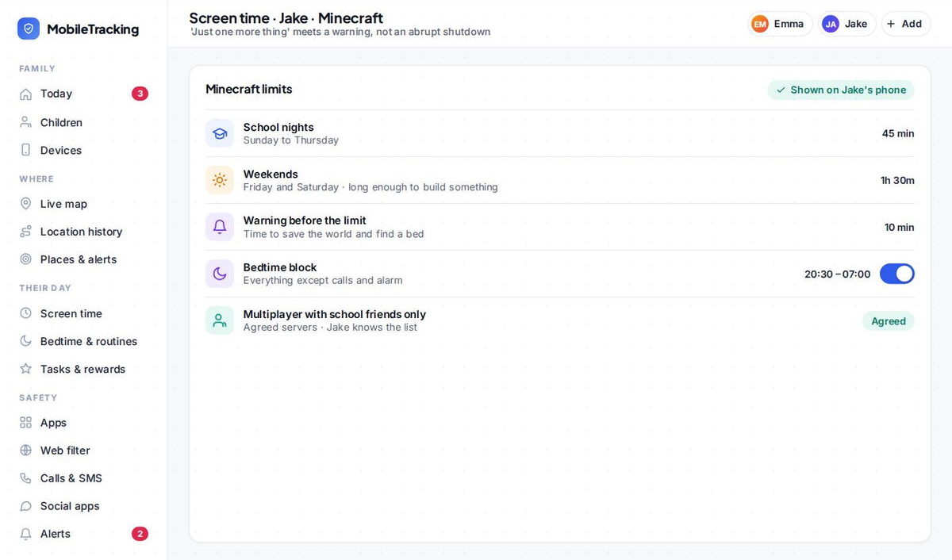This screenshot has height=560, width=952.
Task: Click the Screen time · Jake · Minecraft title
Action: (x=286, y=17)
